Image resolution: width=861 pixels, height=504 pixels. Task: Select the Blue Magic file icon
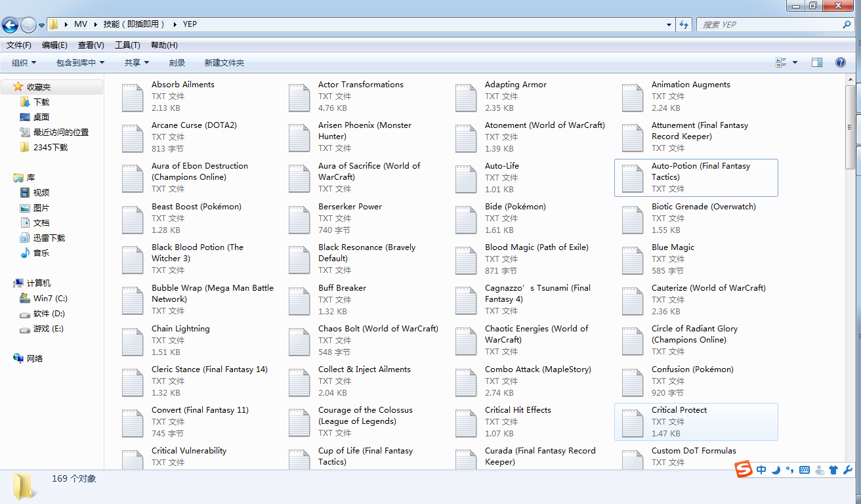click(633, 260)
